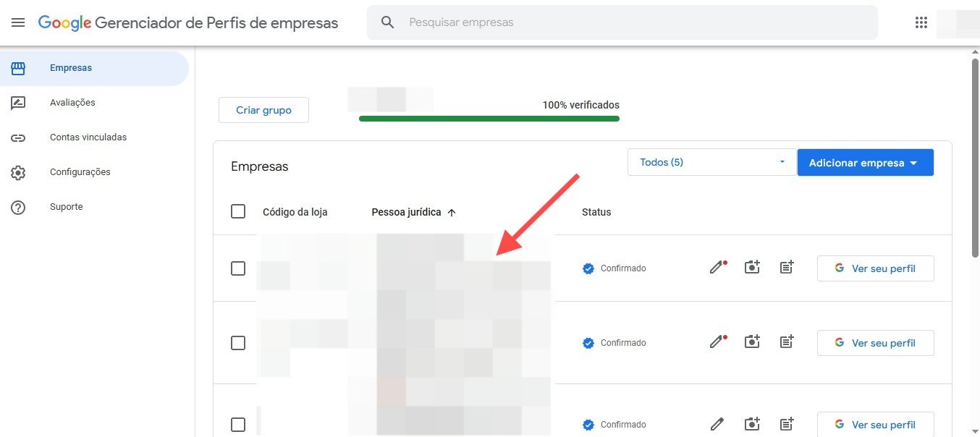Open the Google apps grid icon

click(x=921, y=22)
